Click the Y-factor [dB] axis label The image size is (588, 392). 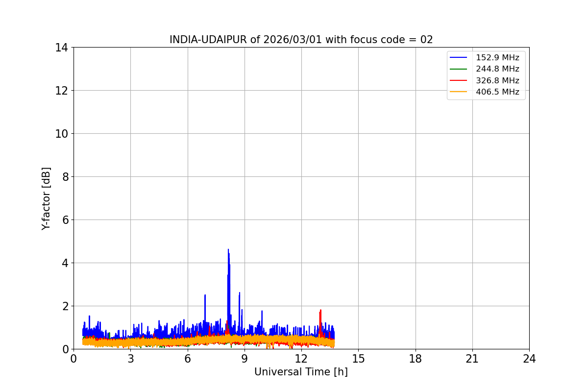[46, 198]
